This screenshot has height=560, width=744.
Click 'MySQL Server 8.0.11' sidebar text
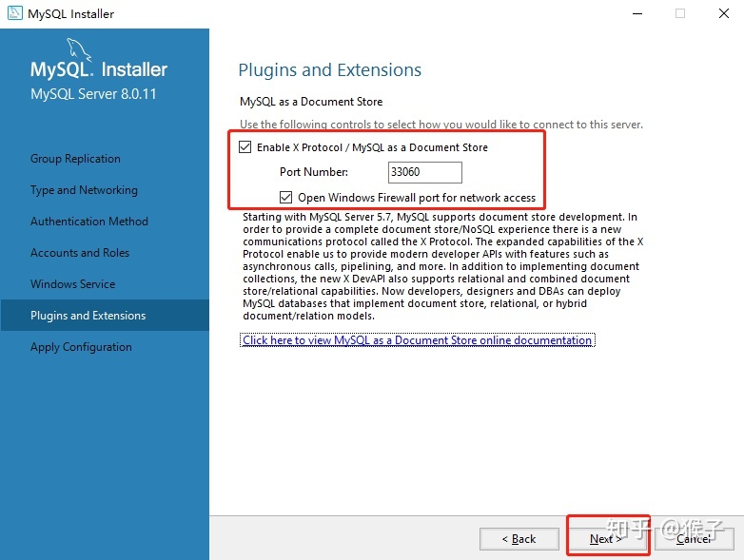click(93, 94)
